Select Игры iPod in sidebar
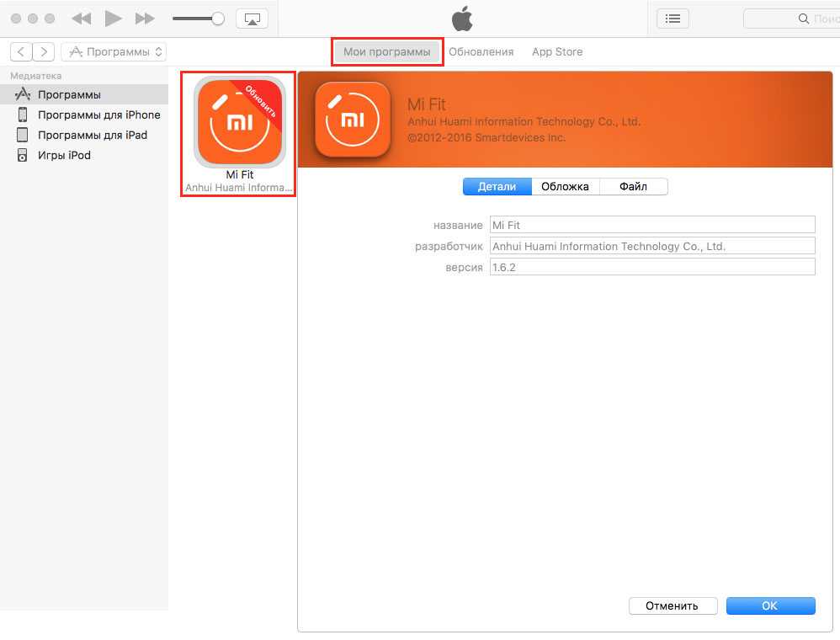 [84, 156]
